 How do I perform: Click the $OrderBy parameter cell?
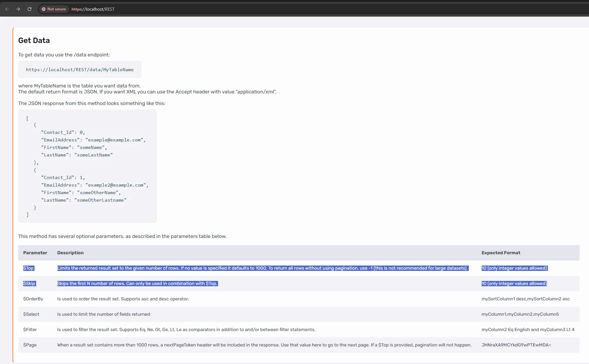tap(33, 299)
